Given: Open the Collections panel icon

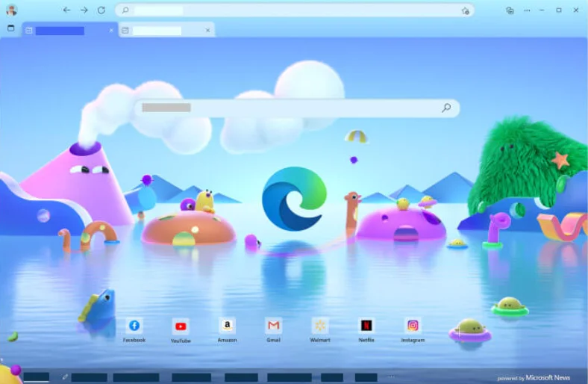Looking at the screenshot, I should [510, 10].
